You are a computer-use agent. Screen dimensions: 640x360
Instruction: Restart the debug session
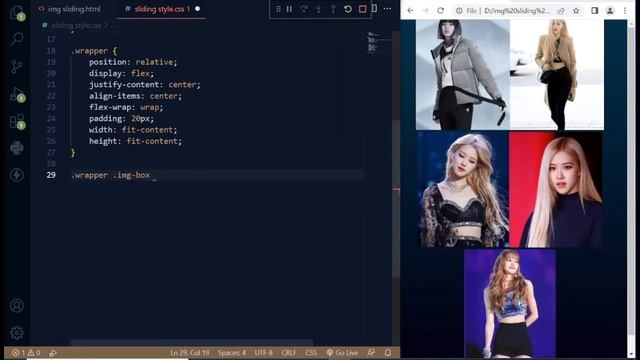point(348,9)
